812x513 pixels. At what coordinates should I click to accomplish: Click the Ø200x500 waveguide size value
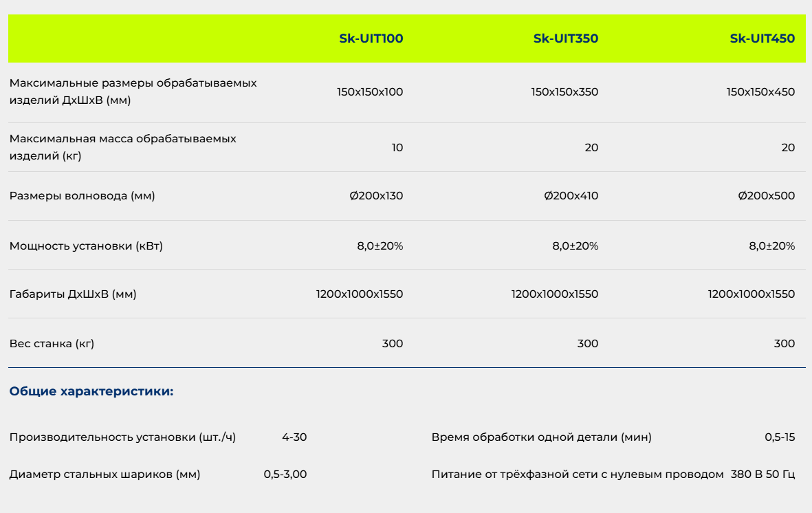point(766,196)
